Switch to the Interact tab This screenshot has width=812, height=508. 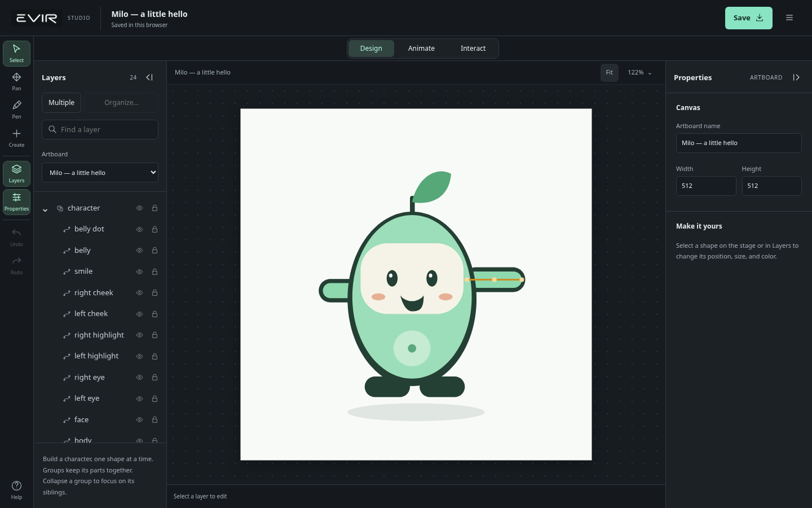(473, 49)
